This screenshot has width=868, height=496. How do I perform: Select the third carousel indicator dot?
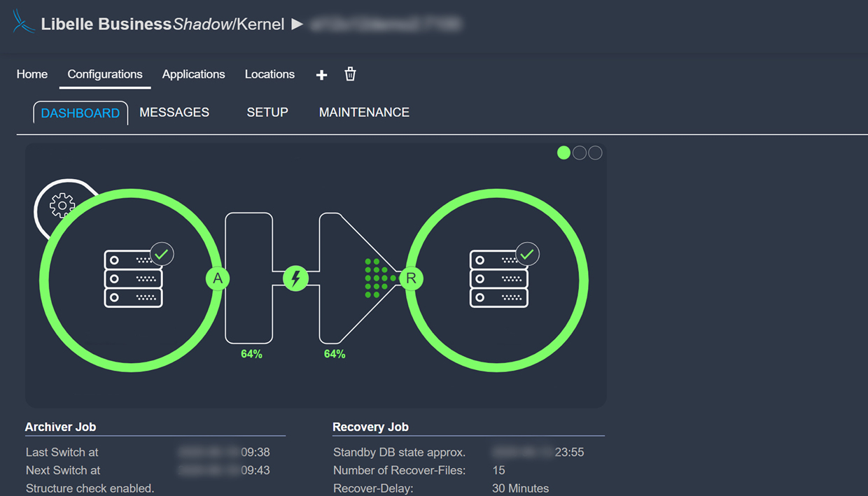click(595, 153)
